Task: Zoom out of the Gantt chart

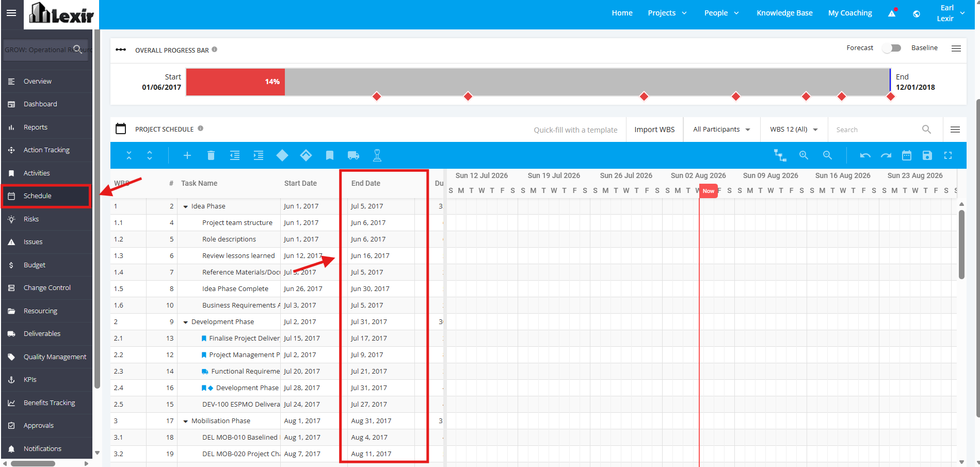Action: pos(827,155)
